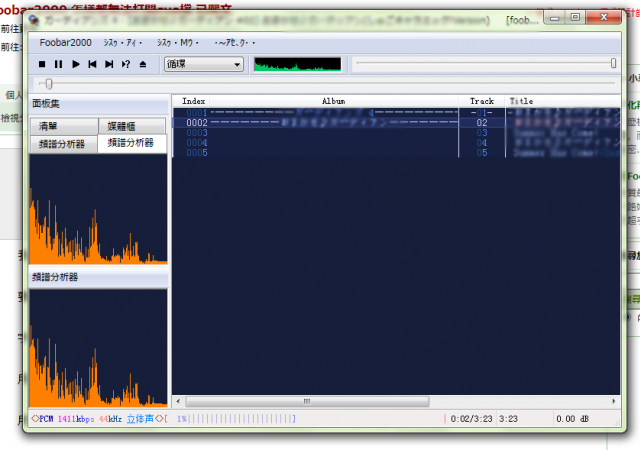Image resolution: width=640 pixels, height=450 pixels.
Task: Sort by the Album column header
Action: (333, 101)
